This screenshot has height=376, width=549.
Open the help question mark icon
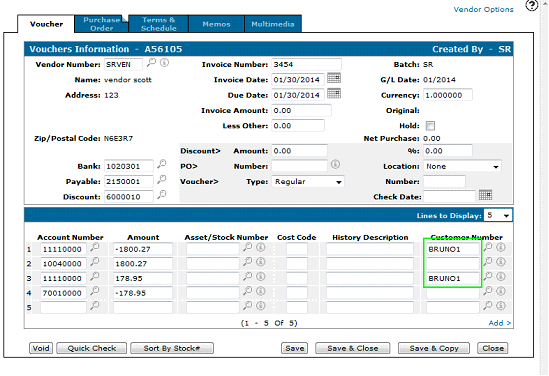(x=531, y=5)
